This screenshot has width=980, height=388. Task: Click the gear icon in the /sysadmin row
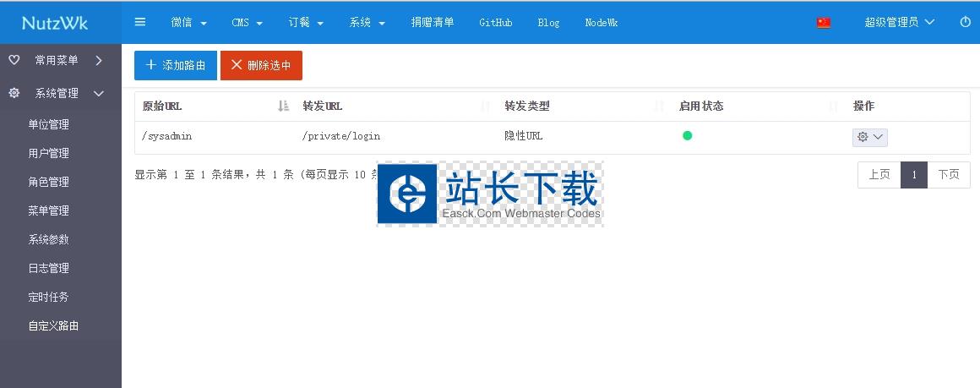pos(869,137)
